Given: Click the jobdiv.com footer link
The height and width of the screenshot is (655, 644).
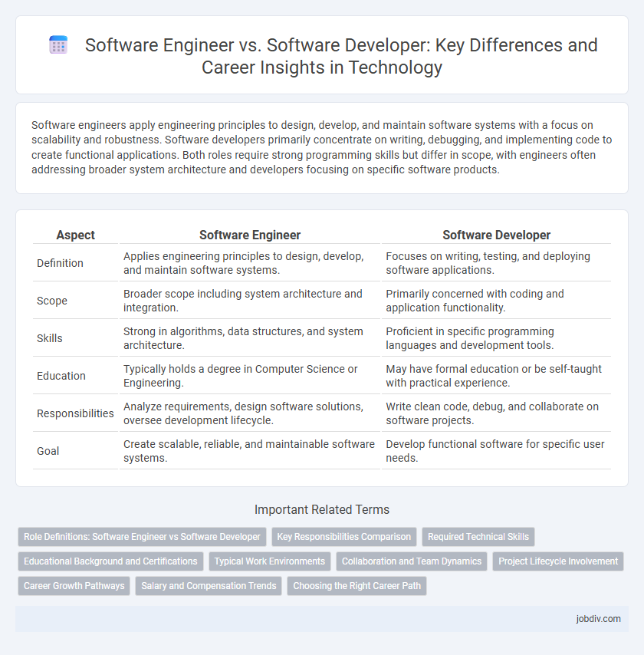Looking at the screenshot, I should 598,619.
